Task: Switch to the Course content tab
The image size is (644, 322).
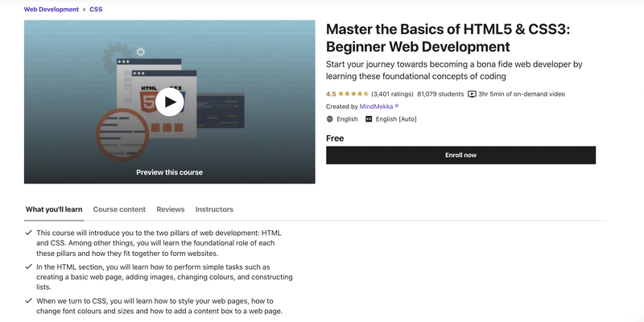Action: tap(119, 209)
